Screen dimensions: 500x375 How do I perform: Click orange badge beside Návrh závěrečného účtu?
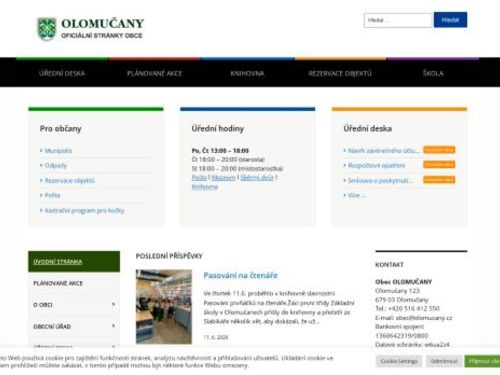(439, 150)
